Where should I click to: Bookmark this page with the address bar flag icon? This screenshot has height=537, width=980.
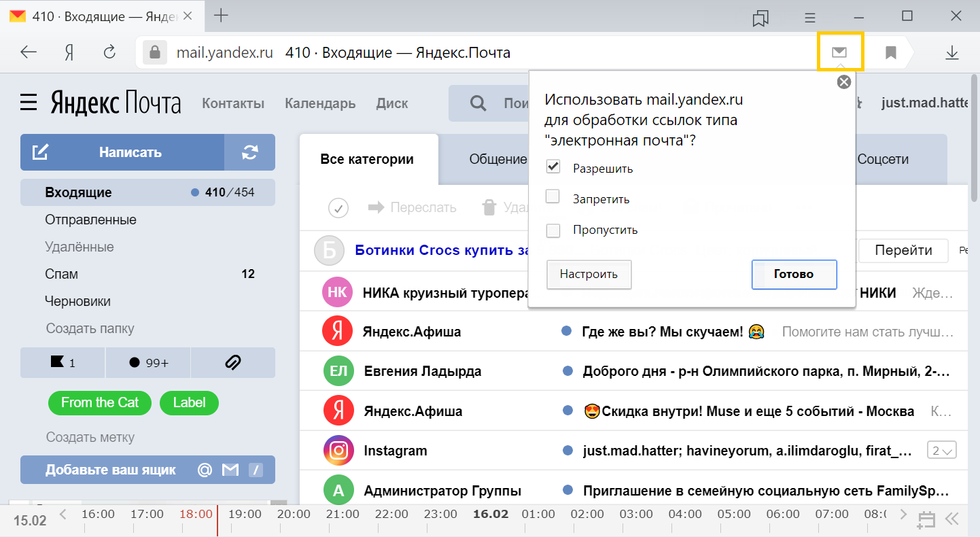[x=891, y=52]
